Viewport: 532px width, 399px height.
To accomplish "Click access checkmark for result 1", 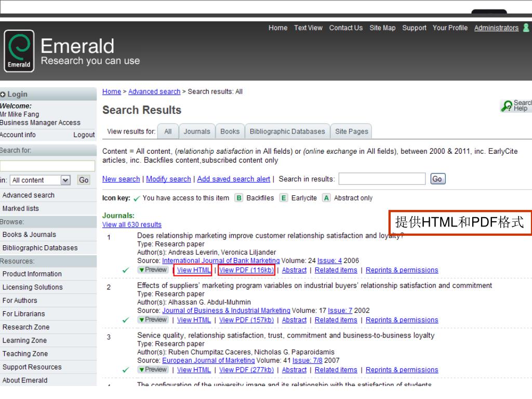I will pyautogui.click(x=126, y=270).
